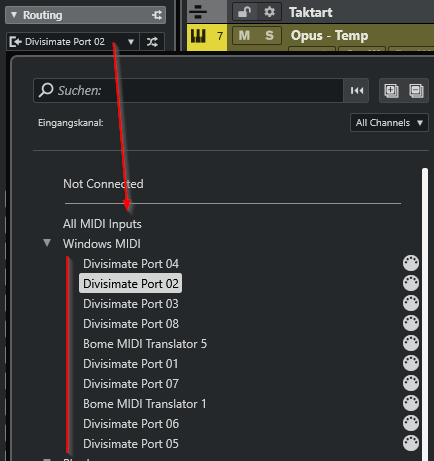Click the input list vertical scrollbar

tap(425, 314)
